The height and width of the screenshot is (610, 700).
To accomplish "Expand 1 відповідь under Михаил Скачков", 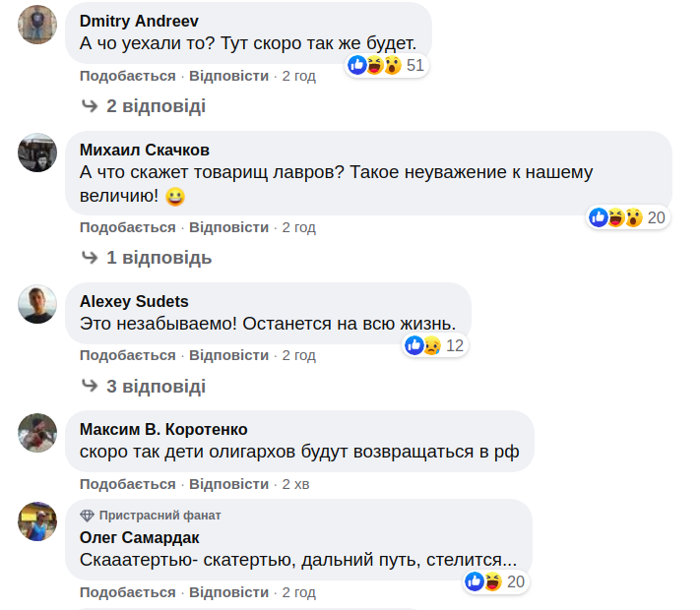I will pos(159,258).
